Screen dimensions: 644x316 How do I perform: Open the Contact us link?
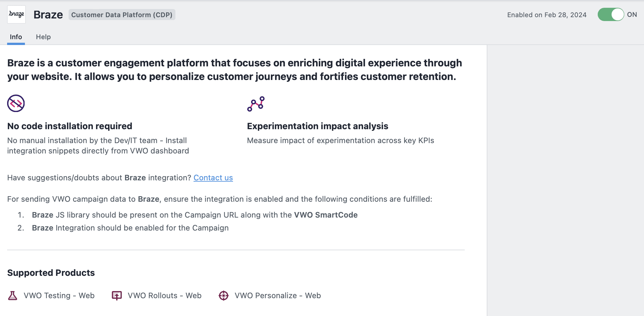[213, 178]
